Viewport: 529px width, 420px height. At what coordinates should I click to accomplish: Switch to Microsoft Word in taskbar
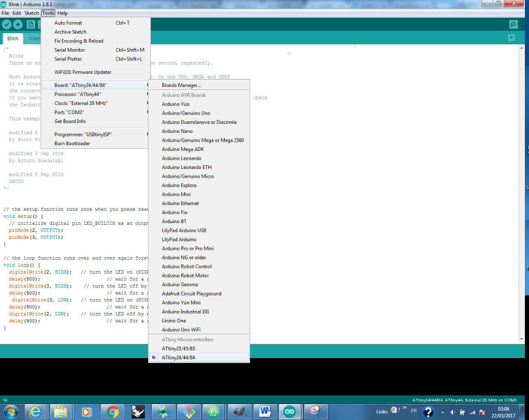pyautogui.click(x=265, y=412)
